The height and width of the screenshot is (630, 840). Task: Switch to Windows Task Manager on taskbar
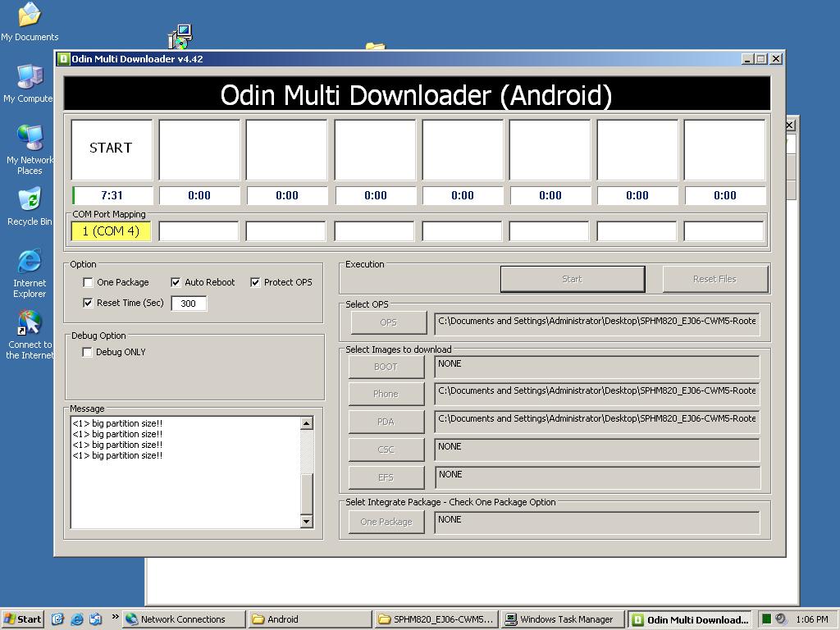coord(563,619)
